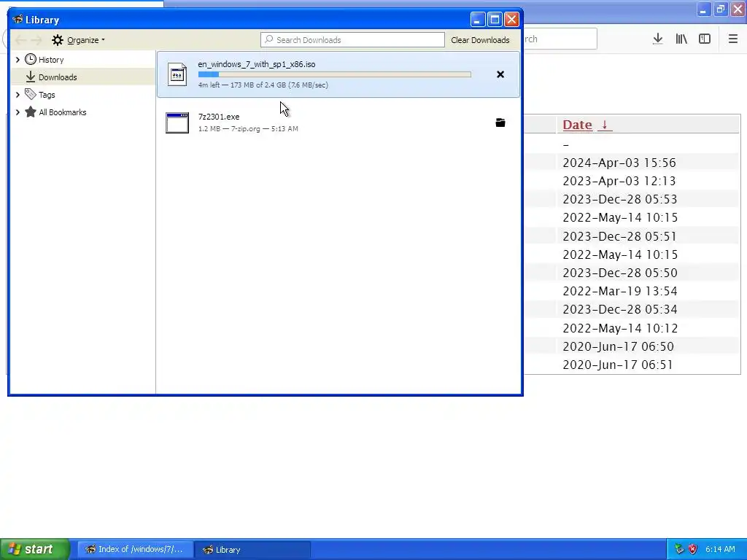
Task: Select the 7z2301.exe download entry name
Action: [219, 117]
